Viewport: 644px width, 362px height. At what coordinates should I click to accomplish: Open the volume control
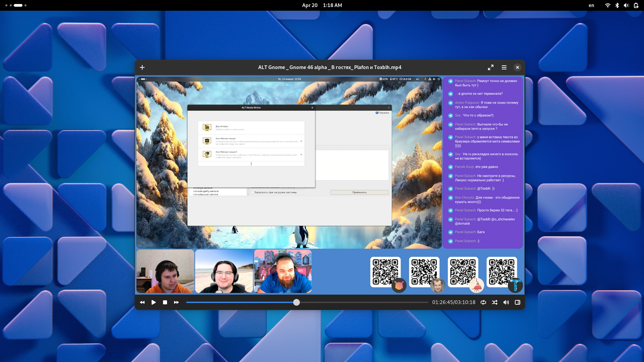point(506,302)
